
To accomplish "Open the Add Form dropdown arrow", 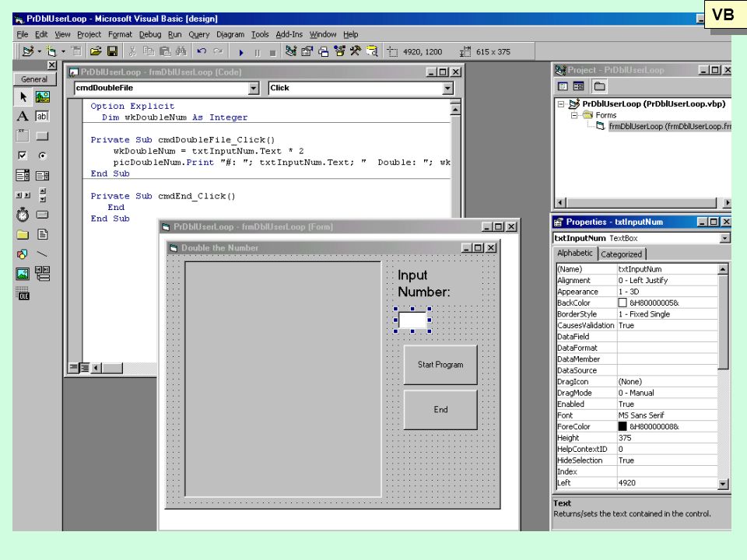I will (x=63, y=51).
